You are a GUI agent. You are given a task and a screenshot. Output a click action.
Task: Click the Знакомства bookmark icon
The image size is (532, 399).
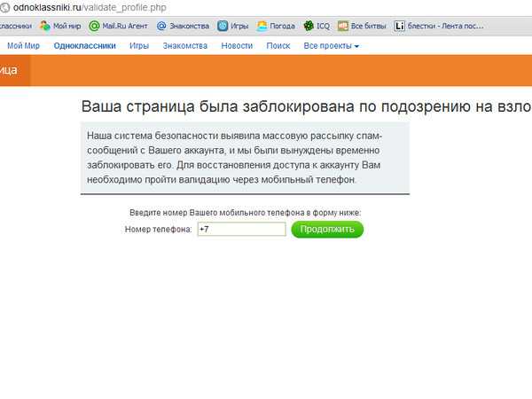point(161,26)
